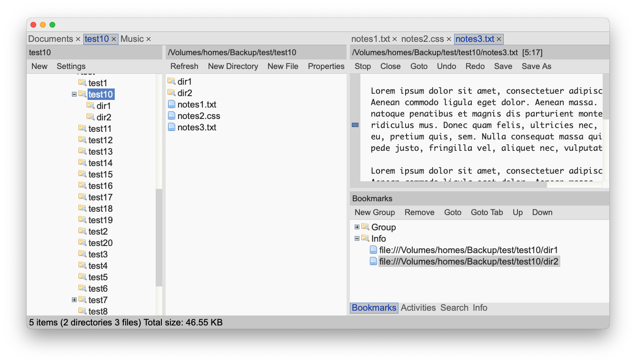The height and width of the screenshot is (364, 636).
Task: Click Stop in the editor toolbar
Action: click(x=363, y=66)
